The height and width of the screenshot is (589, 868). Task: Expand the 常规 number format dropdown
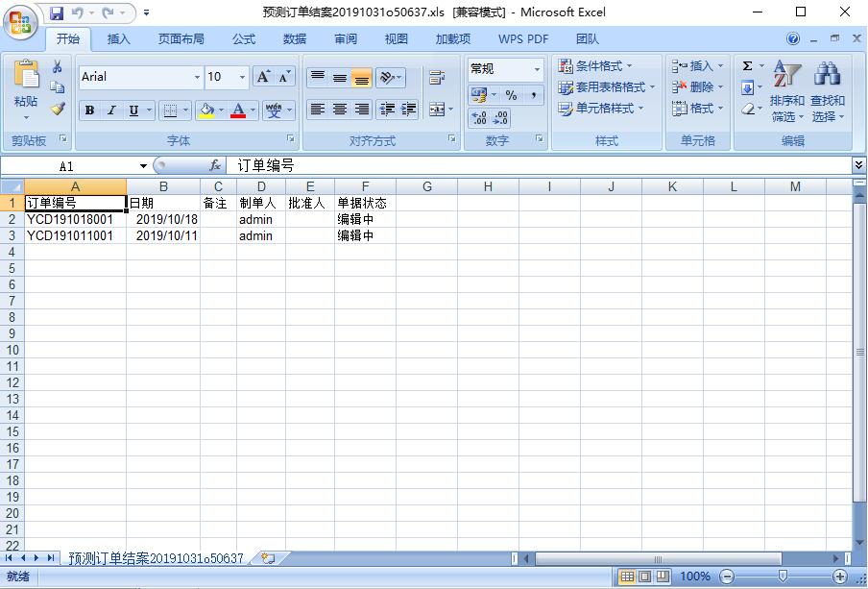click(536, 69)
